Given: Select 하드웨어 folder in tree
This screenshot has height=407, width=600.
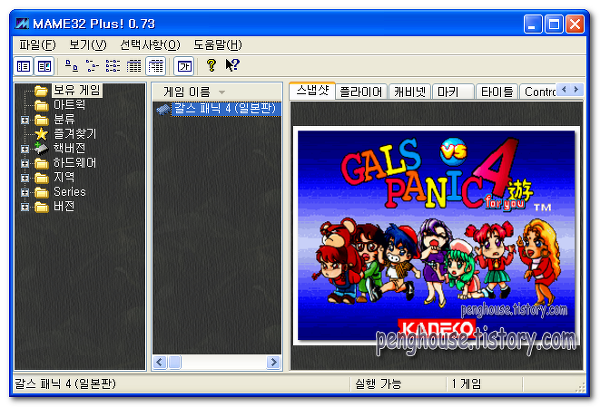Looking at the screenshot, I should click(x=74, y=163).
